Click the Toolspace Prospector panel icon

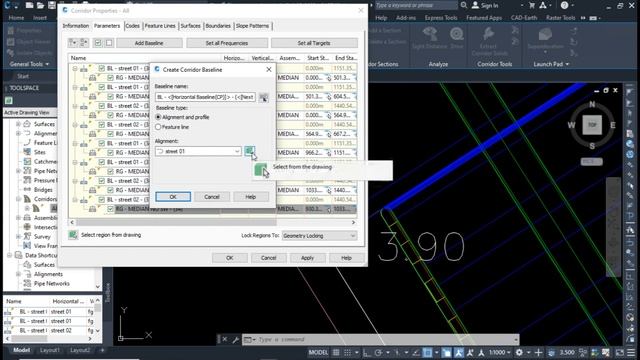tap(9, 100)
